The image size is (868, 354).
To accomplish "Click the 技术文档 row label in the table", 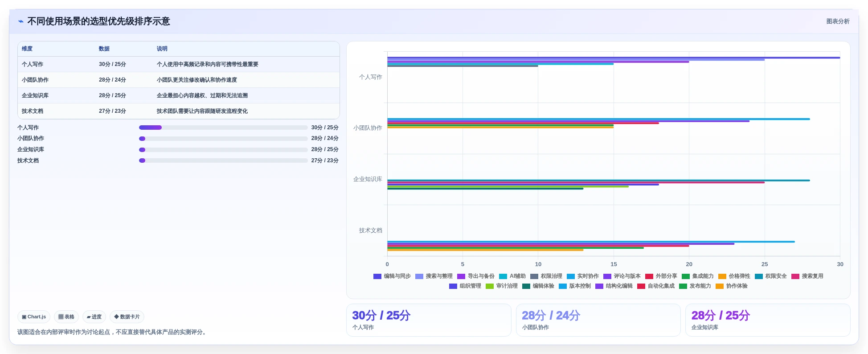I will (33, 111).
